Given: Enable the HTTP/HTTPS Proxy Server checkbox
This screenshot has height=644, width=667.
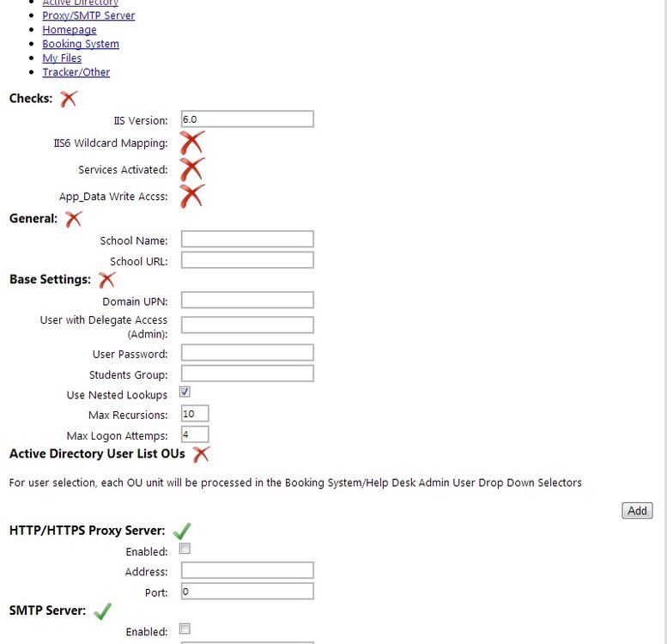Looking at the screenshot, I should point(185,549).
